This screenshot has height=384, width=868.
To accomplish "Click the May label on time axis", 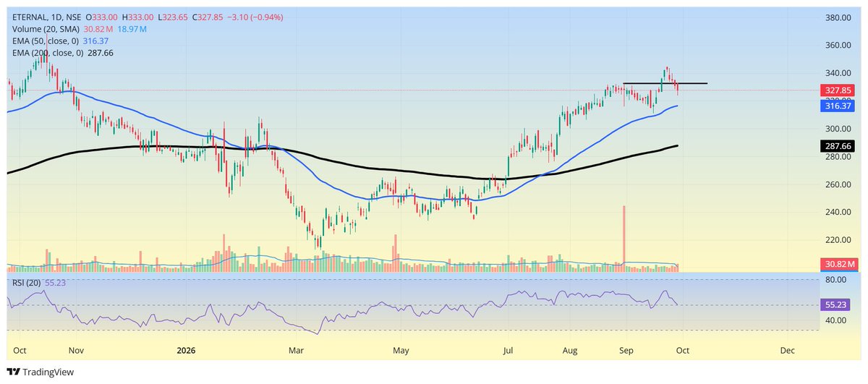I will [401, 350].
